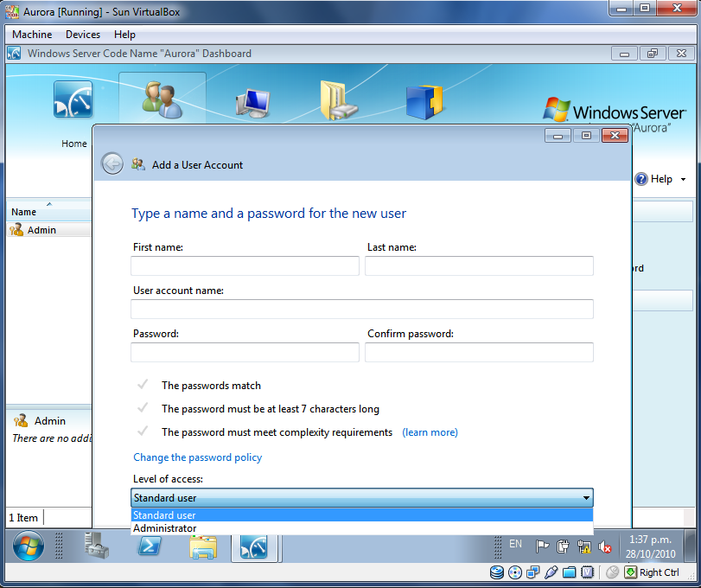Open the Help dropdown arrow
This screenshot has height=588, width=701.
point(684,180)
